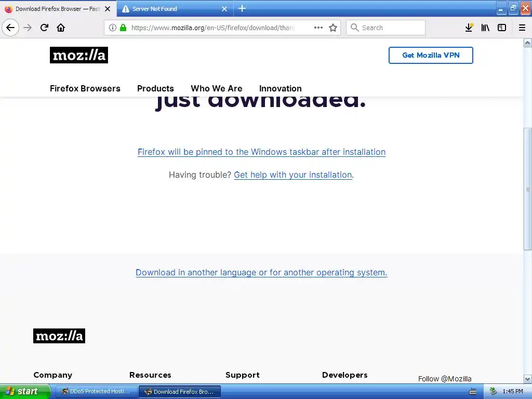Click the vertical scrollbar thumb
The width and height of the screenshot is (532, 399).
tap(528, 189)
